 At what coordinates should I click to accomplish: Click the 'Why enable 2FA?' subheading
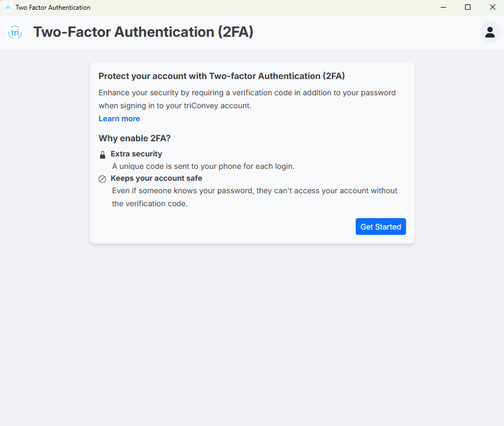click(x=134, y=138)
